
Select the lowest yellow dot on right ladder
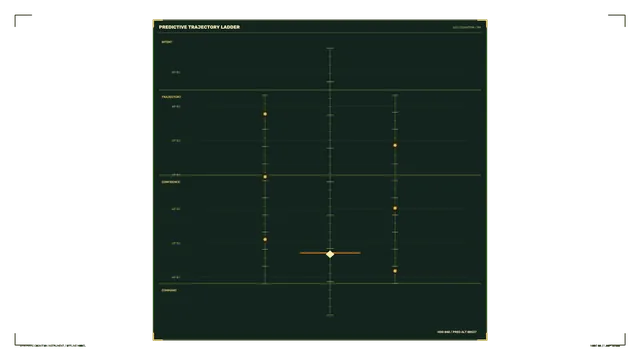point(395,271)
